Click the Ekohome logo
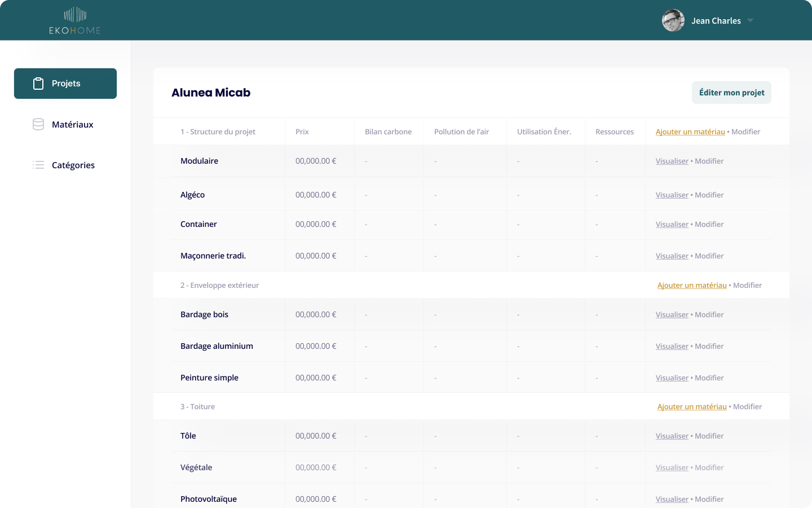The height and width of the screenshot is (508, 812). [75, 21]
